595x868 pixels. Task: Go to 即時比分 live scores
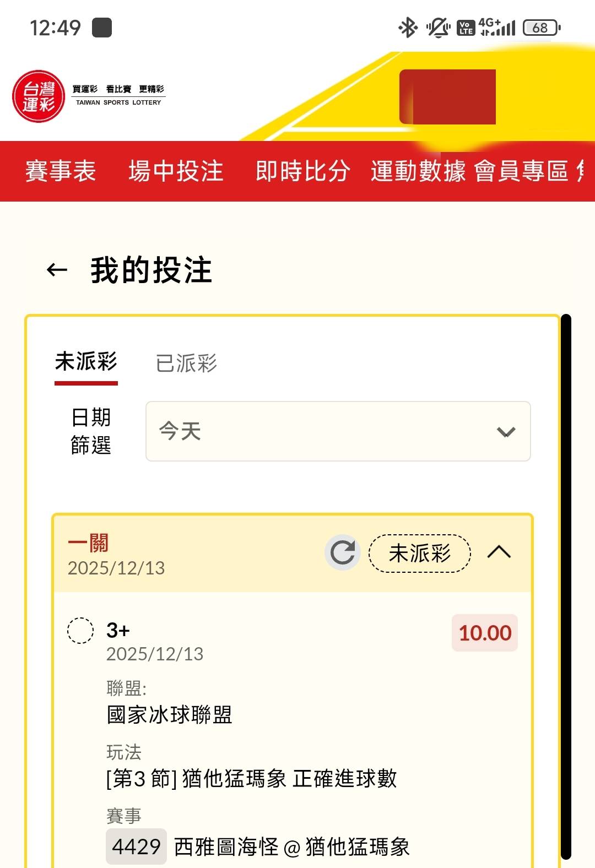[302, 171]
